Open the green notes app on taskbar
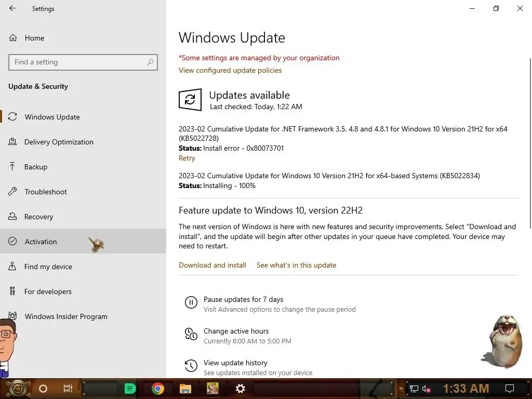Viewport: 532px width, 399px height. coord(130,389)
